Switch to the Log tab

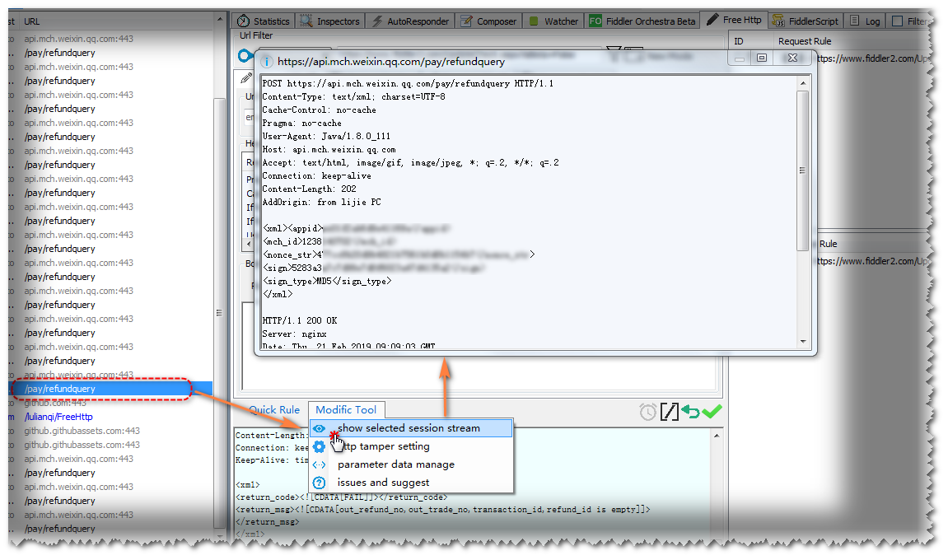click(865, 21)
